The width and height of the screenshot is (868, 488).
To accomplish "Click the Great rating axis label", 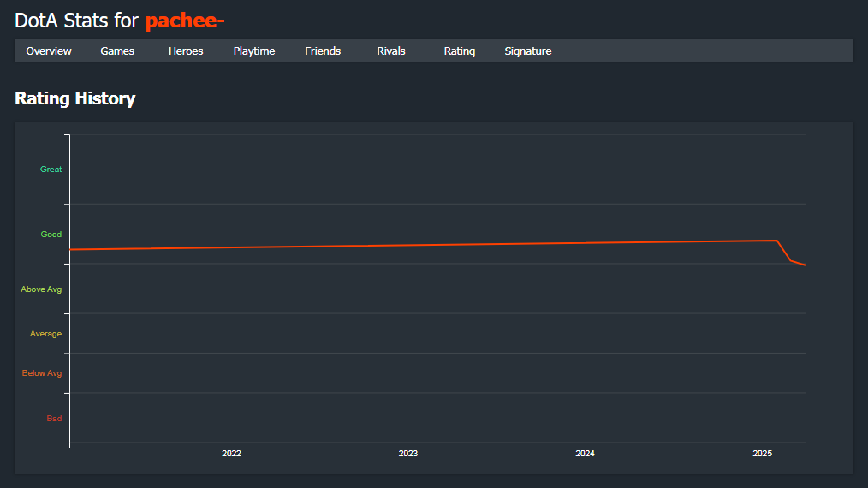I will (51, 170).
